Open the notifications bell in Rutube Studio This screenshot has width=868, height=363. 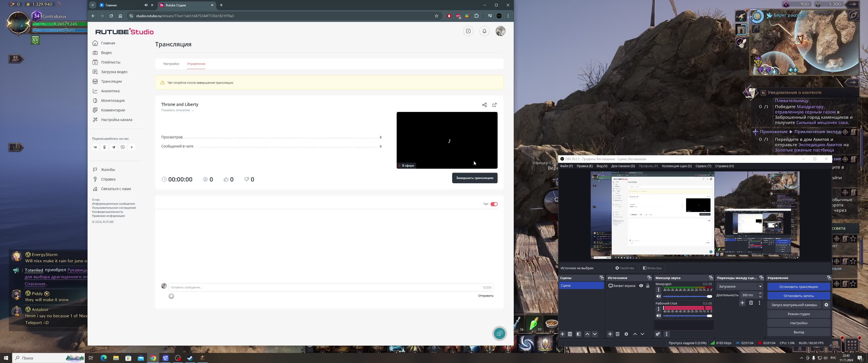pyautogui.click(x=484, y=31)
